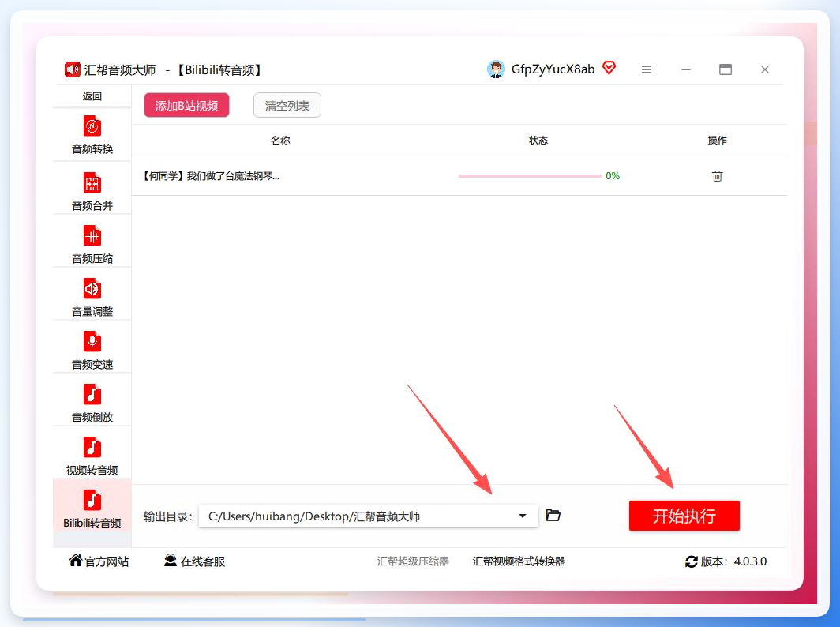Viewport: 840px width, 627px height.
Task: Check for updates via refresh version icon
Action: pyautogui.click(x=691, y=561)
